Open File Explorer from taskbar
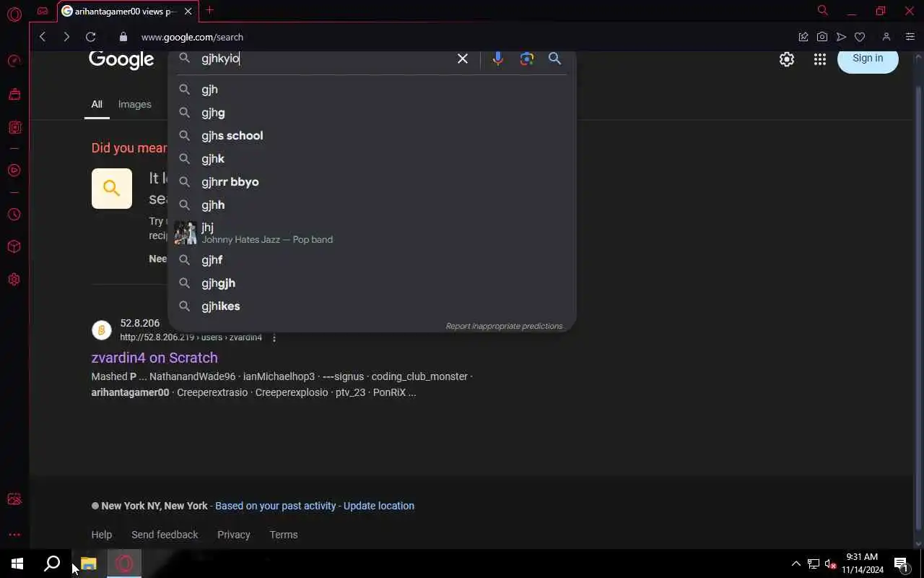Image resolution: width=924 pixels, height=578 pixels. click(89, 564)
